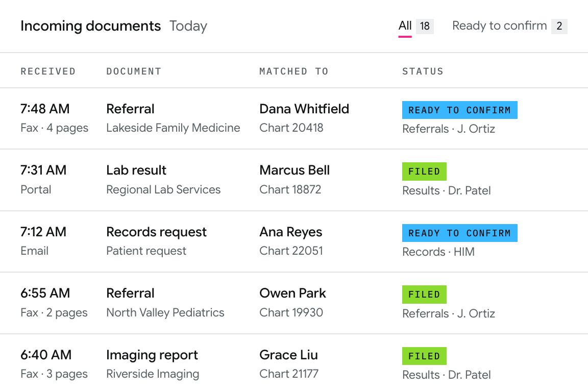The width and height of the screenshot is (588, 392).
Task: Select the 7:31 AM received time
Action: [43, 170]
